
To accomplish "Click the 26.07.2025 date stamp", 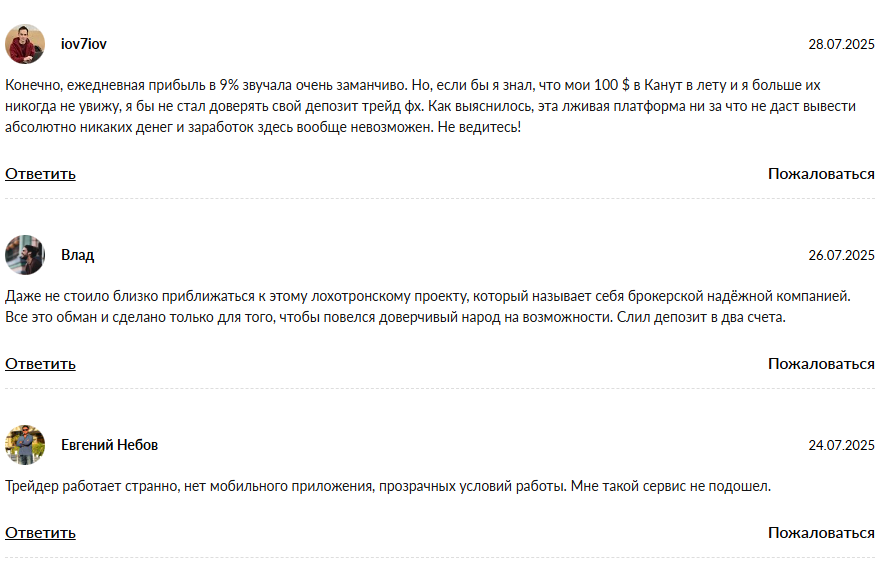I will [x=841, y=255].
